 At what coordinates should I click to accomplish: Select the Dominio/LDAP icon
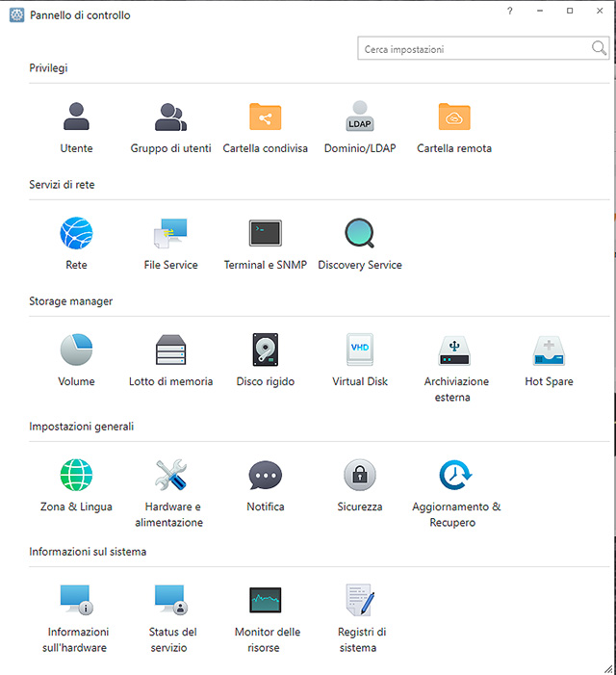(359, 117)
